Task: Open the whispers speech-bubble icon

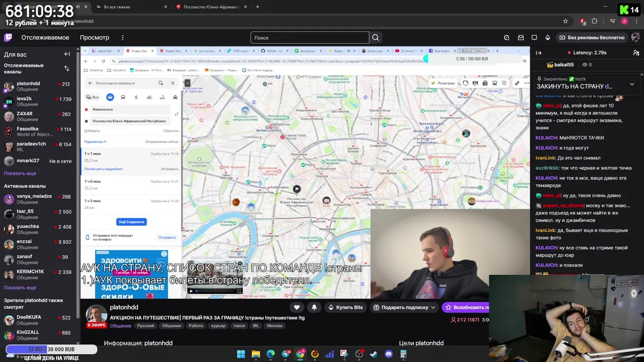Action: pyautogui.click(x=534, y=38)
